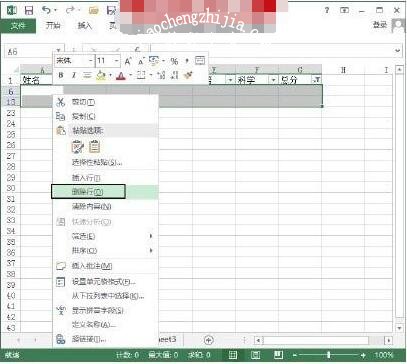Image resolution: width=407 pixels, height=364 pixels.
Task: Switch to Page Break Preview view
Action: [278, 355]
